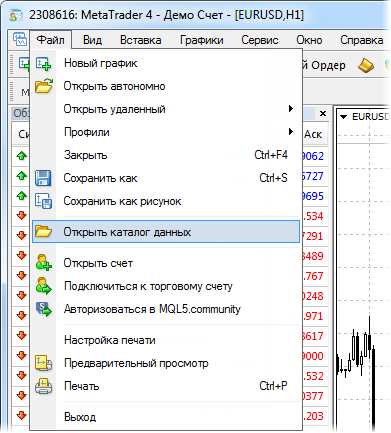Click the Save as floppy disk icon

pyautogui.click(x=43, y=178)
